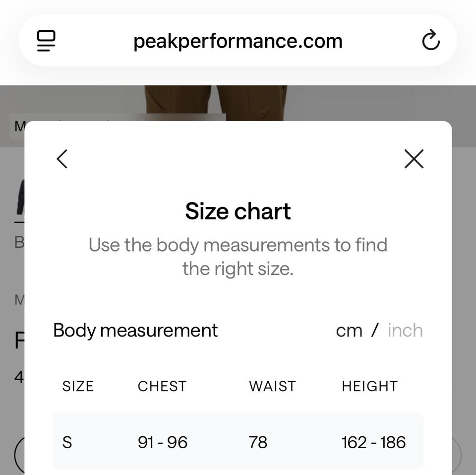The height and width of the screenshot is (475, 476).
Task: Select cm as the measurement unit
Action: coord(349,331)
